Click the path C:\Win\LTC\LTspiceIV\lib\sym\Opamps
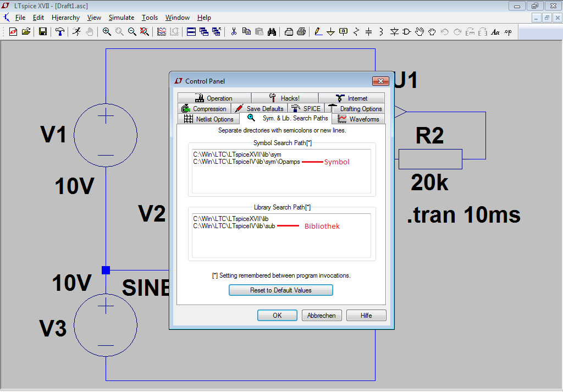The width and height of the screenshot is (563, 392). tap(246, 162)
